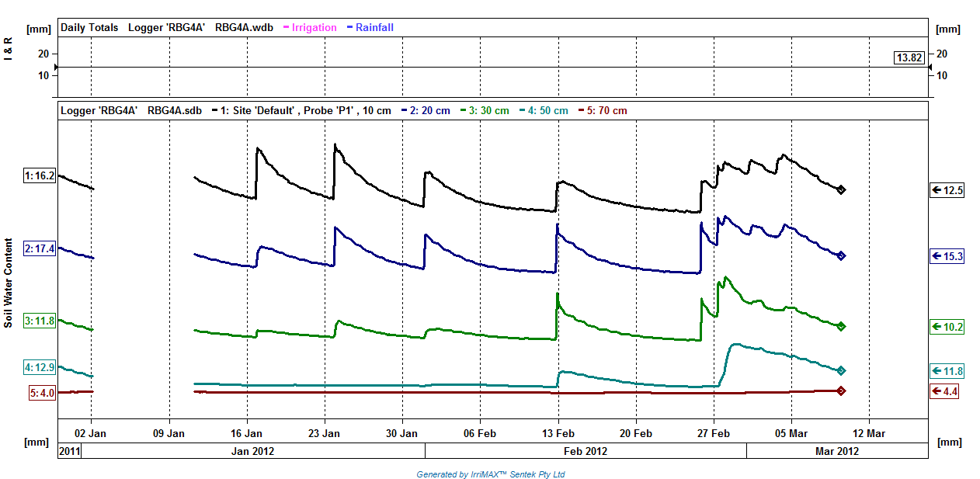Click the 13.82 reading box in the top panel
The image size is (980, 479).
[x=909, y=57]
